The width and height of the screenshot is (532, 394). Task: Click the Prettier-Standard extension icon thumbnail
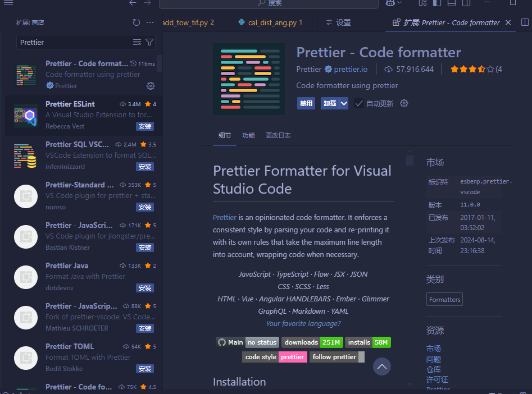26,196
